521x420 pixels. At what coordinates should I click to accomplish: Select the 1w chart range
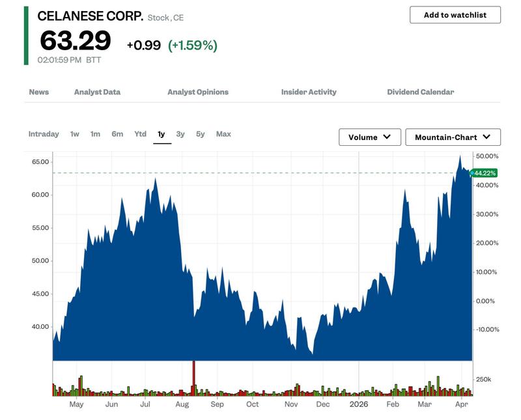[75, 134]
